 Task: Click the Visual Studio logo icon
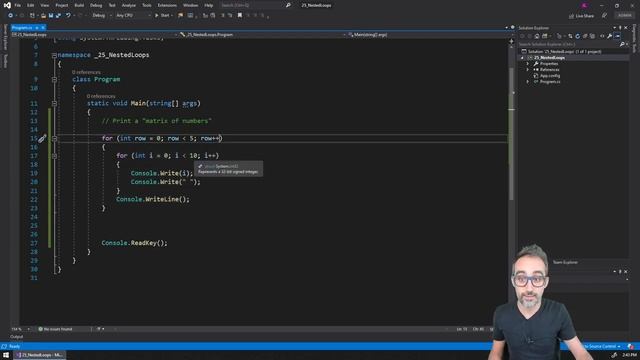point(7,5)
